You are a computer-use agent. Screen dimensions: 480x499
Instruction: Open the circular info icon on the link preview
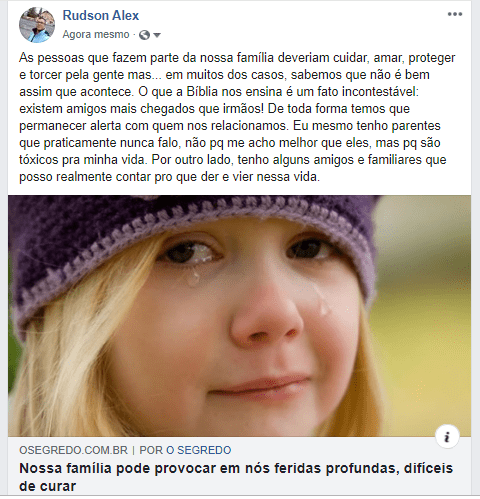[x=447, y=436]
